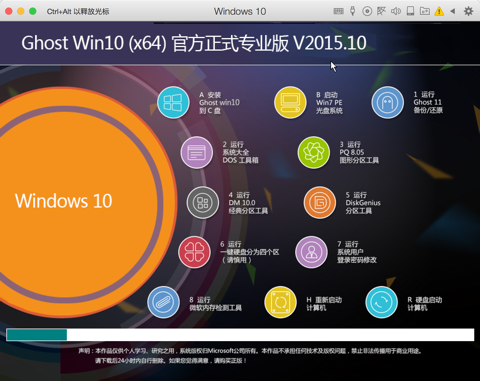Image resolution: width=480 pixels, height=381 pixels.
Task: Click the keyboard icon in the VM toolbar
Action: coord(338,11)
